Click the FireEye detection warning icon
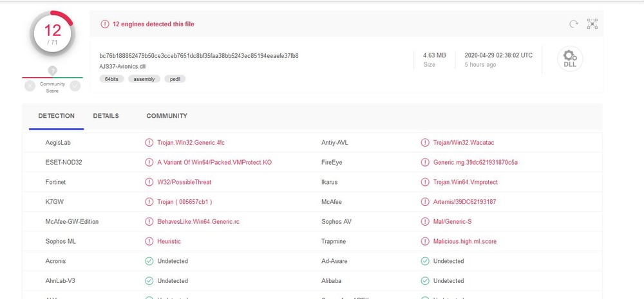Image resolution: width=644 pixels, height=299 pixels. pos(425,162)
